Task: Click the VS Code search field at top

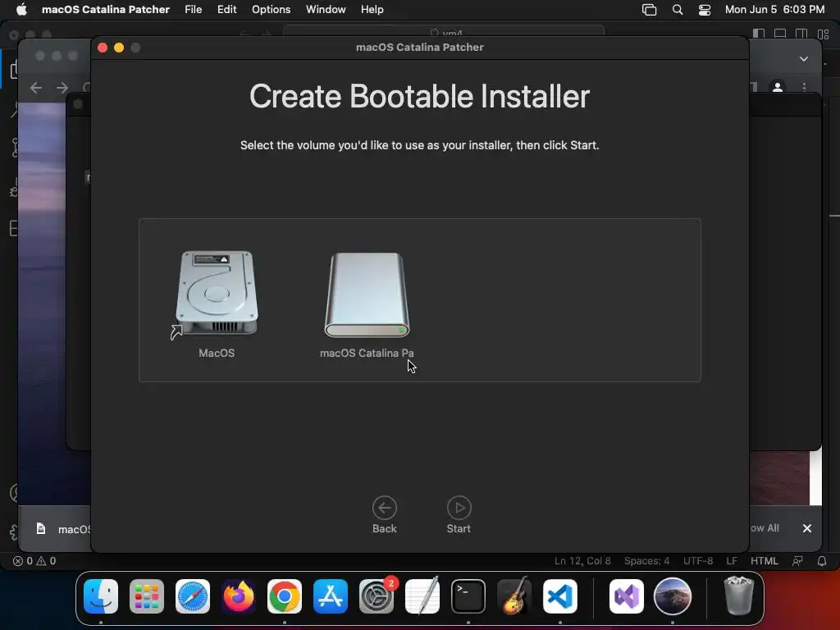Action: click(x=444, y=32)
